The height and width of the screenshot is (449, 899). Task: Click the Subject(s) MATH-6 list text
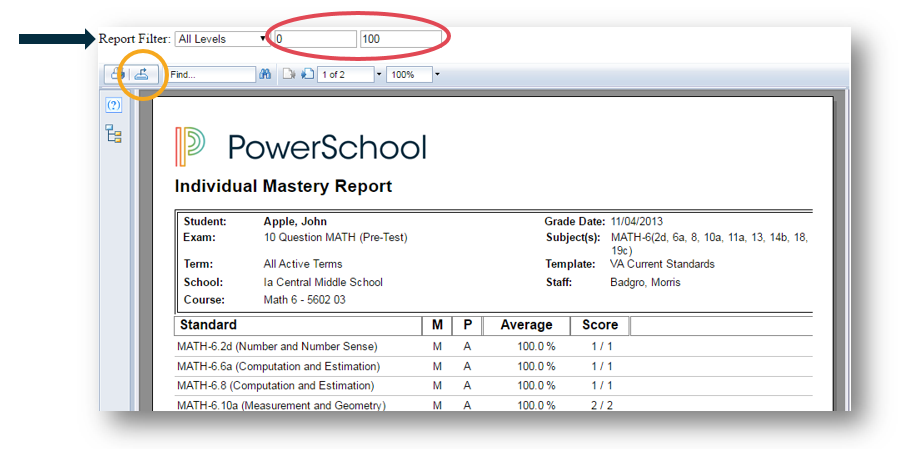tap(709, 244)
